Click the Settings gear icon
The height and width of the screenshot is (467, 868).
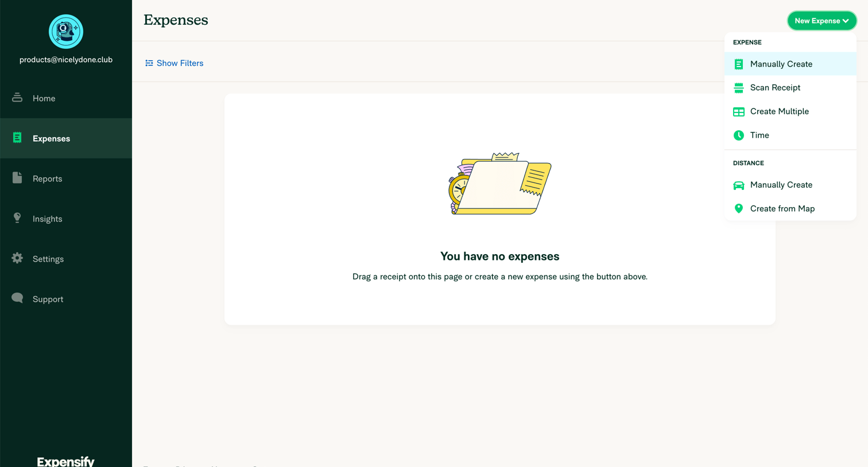click(17, 258)
